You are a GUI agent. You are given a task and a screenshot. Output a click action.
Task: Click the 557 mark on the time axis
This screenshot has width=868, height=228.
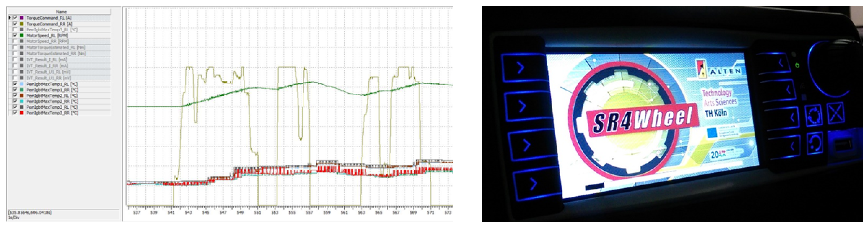pos(309,213)
